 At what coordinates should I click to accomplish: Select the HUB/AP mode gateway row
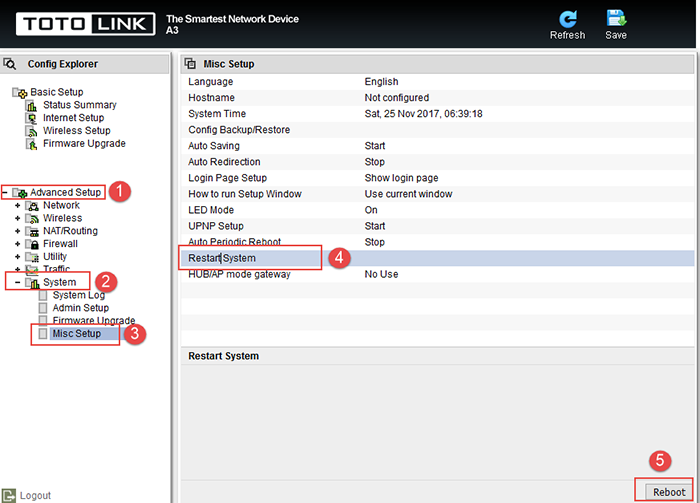click(x=438, y=274)
